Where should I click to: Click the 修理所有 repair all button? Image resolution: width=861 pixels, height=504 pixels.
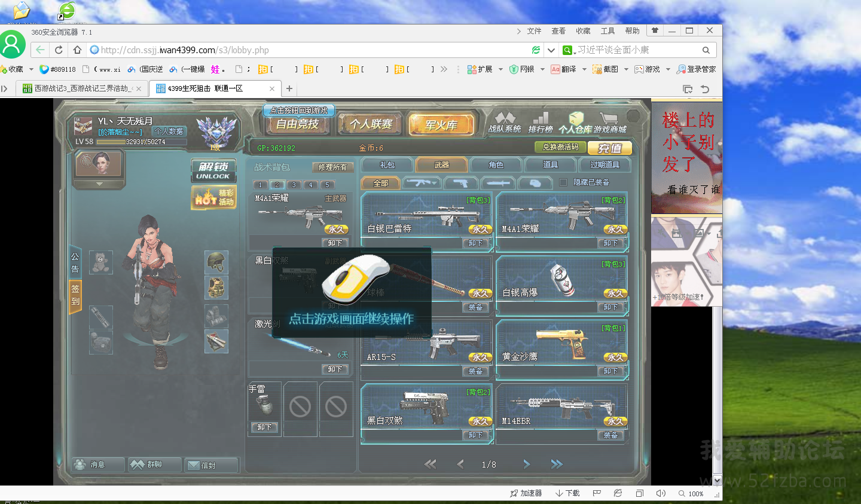coord(333,167)
